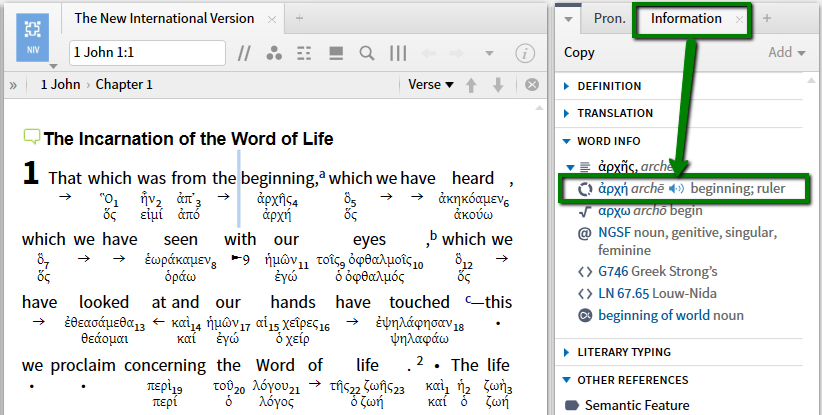Screen dimensions: 822x415
Task: Expand the DEFINITION section
Action: (x=566, y=86)
